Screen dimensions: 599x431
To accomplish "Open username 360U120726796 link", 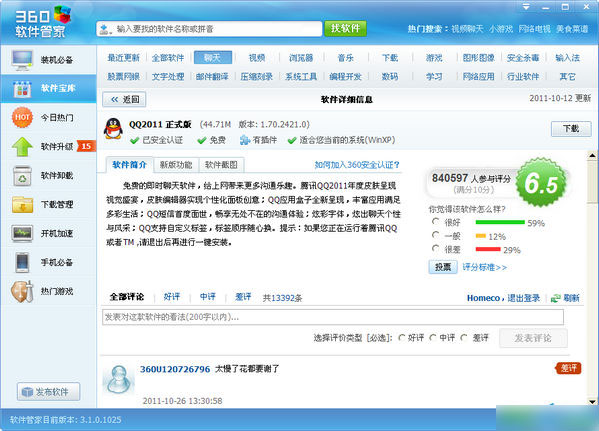I will pos(175,369).
